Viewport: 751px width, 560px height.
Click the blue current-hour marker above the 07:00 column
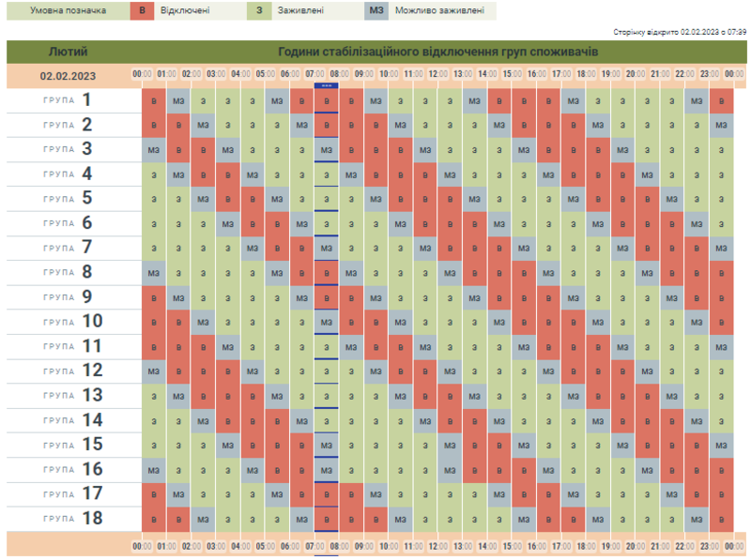coord(326,85)
